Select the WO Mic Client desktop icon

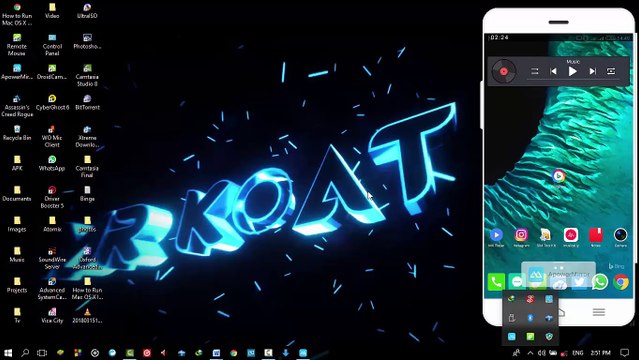point(52,136)
